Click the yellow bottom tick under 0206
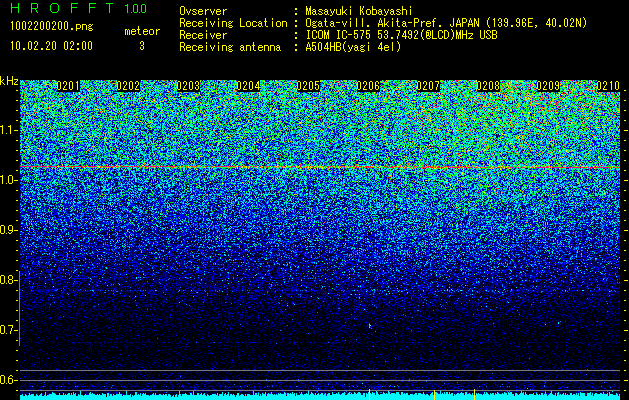This screenshot has height=400, width=629. point(369,394)
